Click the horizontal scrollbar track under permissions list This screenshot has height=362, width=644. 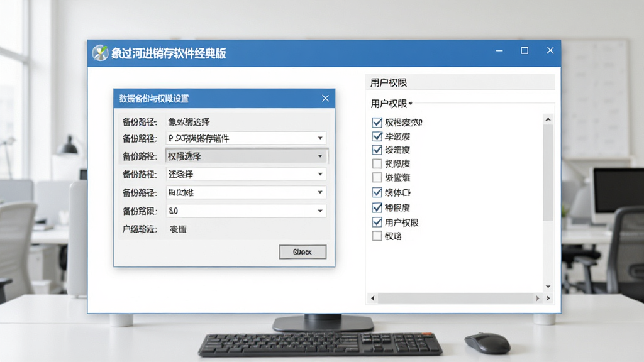tap(455, 299)
